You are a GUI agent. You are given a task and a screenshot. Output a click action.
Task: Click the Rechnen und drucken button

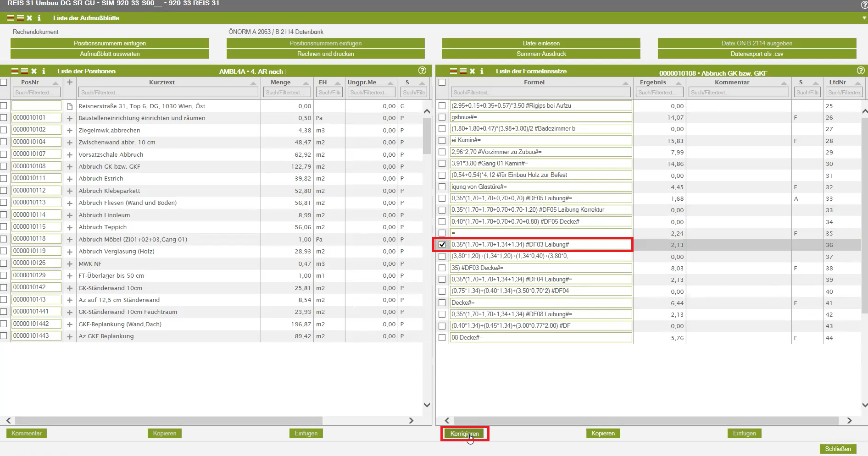pos(325,54)
